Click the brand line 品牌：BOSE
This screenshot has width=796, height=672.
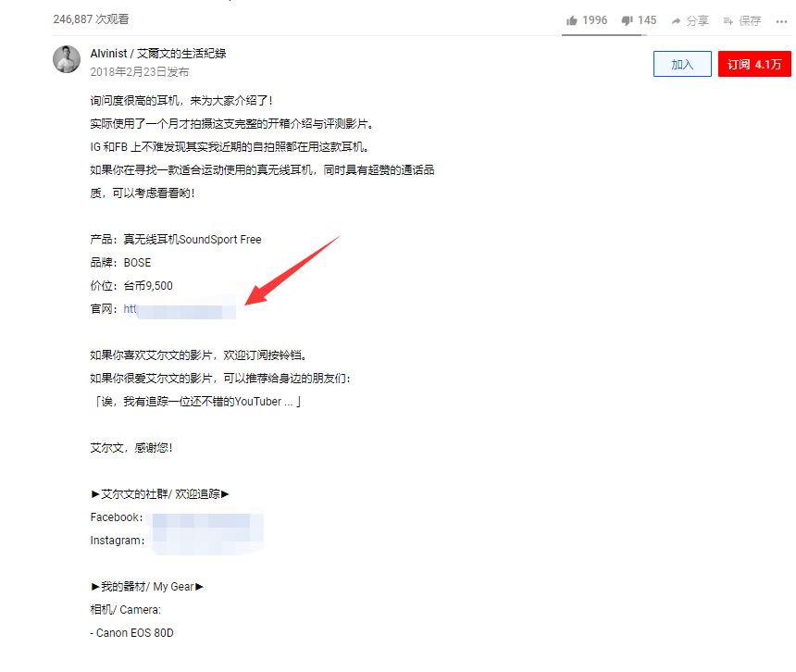tap(121, 263)
